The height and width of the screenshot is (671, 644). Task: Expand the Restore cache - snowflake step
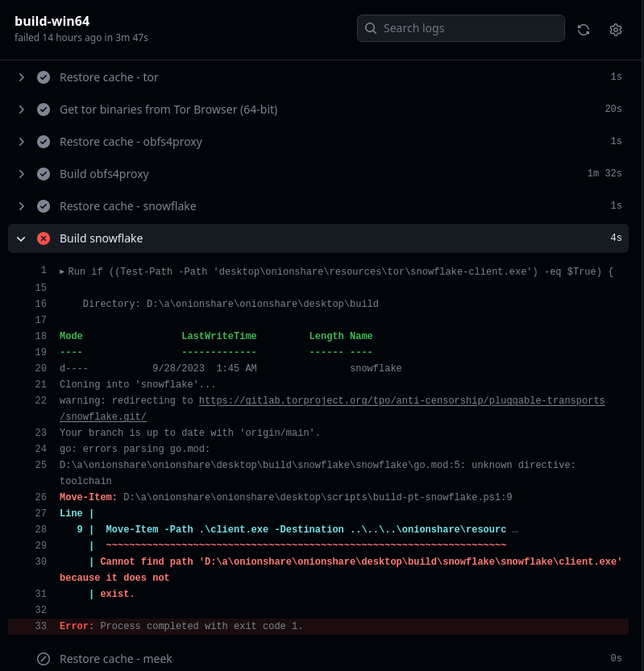(x=22, y=205)
